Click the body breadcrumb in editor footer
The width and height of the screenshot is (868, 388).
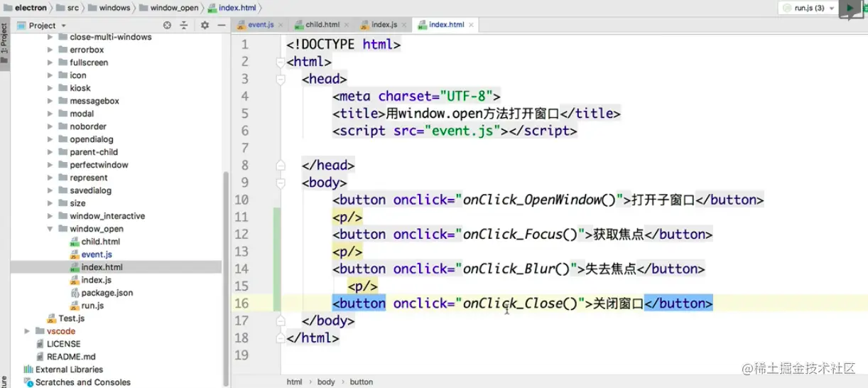tap(326, 382)
